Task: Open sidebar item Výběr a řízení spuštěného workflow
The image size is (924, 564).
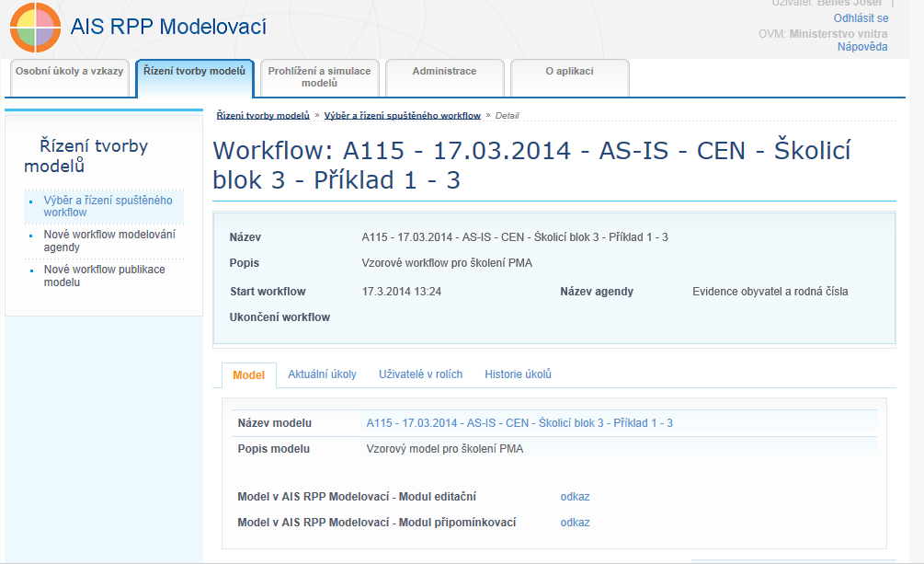Action: pos(108,206)
